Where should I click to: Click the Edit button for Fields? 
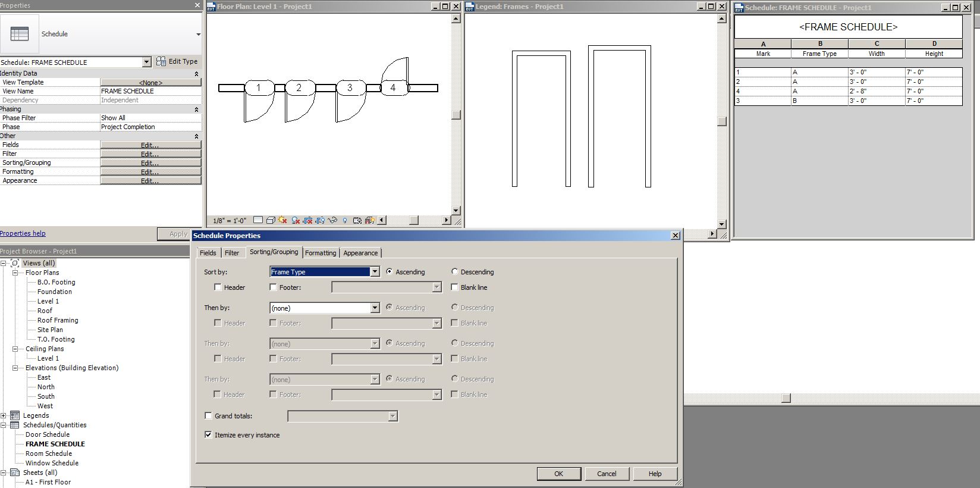tap(150, 145)
